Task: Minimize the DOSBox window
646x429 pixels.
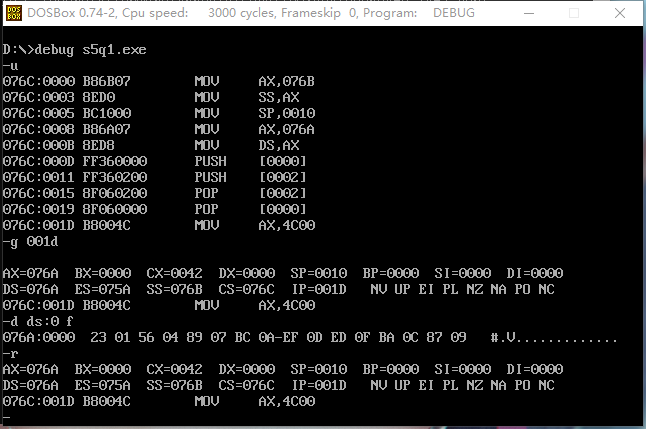Action: (x=529, y=13)
